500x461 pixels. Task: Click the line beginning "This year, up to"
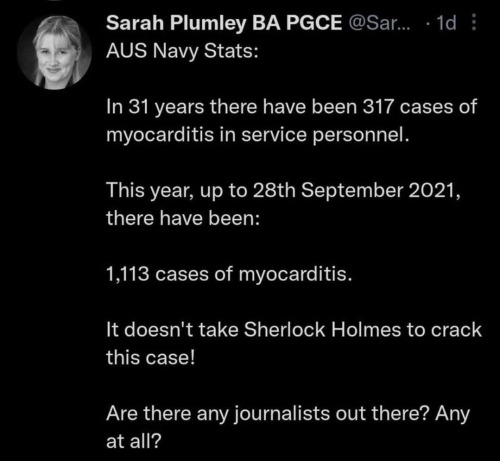(x=283, y=191)
